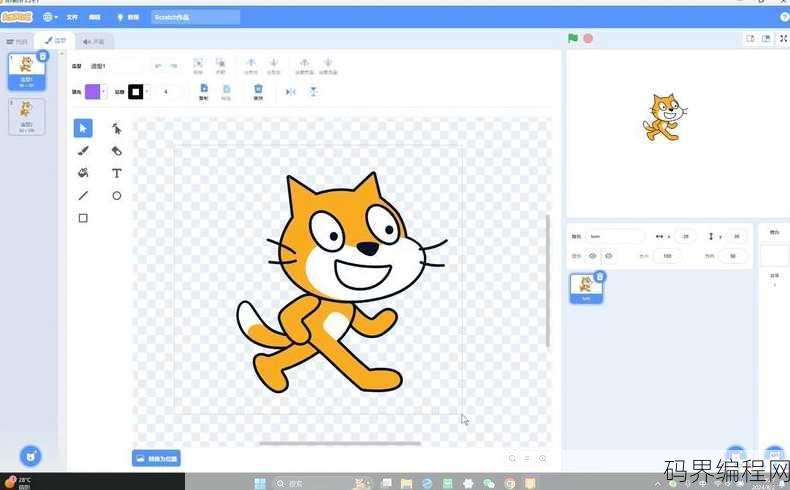The height and width of the screenshot is (490, 790).
Task: Click the sprite name field
Action: point(614,236)
